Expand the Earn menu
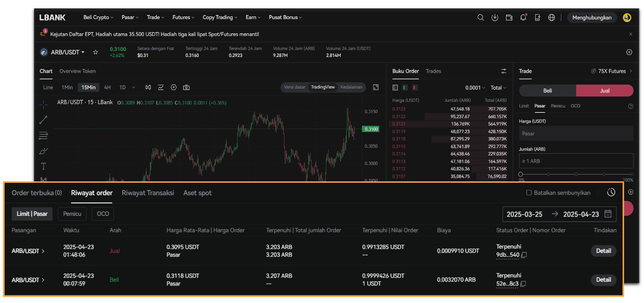Screen dimensions: 644x303 coord(253,17)
